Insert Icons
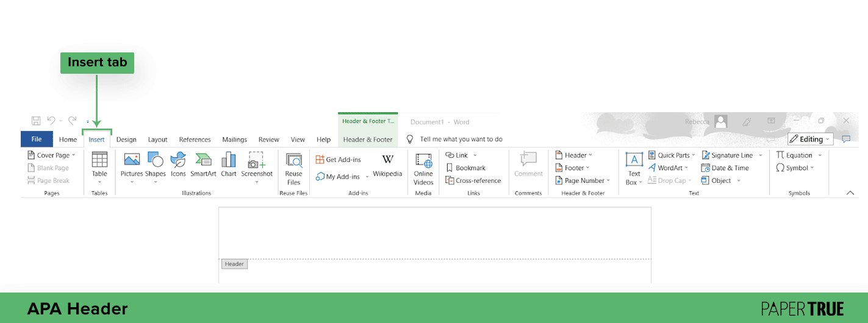 pyautogui.click(x=178, y=166)
